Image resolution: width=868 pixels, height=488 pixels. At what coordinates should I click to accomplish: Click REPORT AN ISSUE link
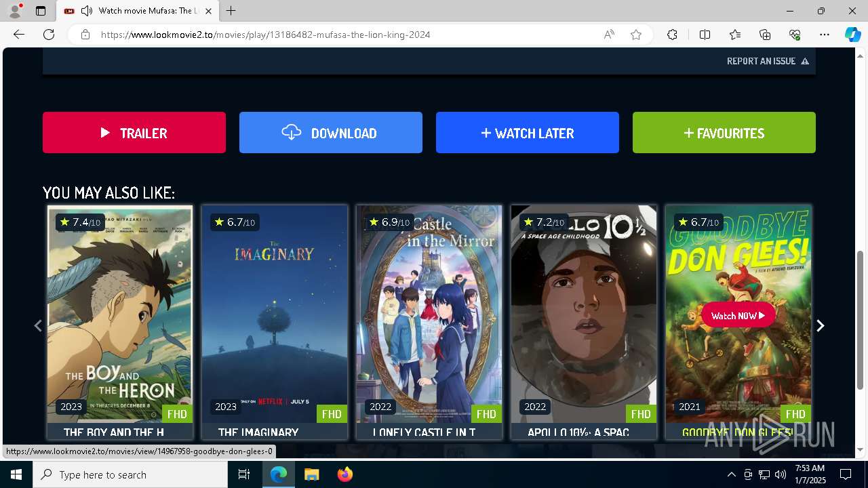(x=768, y=61)
